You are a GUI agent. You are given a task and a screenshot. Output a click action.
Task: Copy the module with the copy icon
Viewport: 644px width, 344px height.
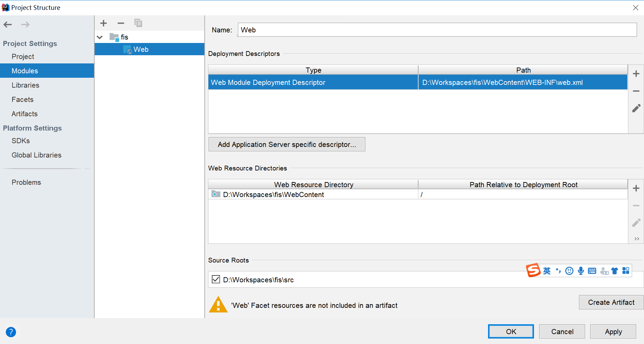(x=138, y=23)
